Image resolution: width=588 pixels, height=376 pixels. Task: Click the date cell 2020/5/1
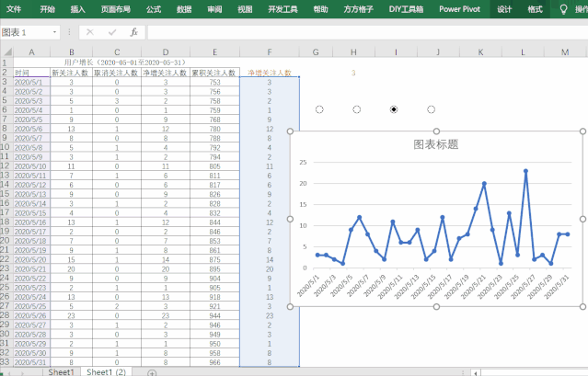pyautogui.click(x=31, y=82)
